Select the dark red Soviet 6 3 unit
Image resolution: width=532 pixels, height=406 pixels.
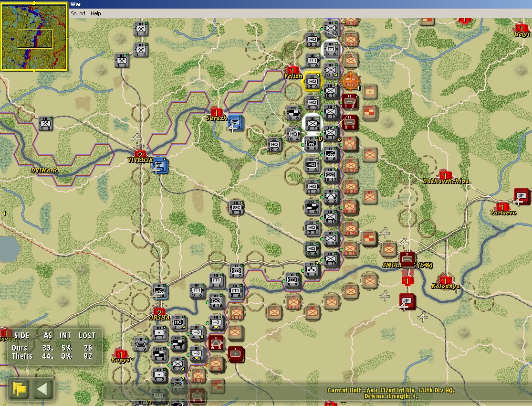point(216,343)
